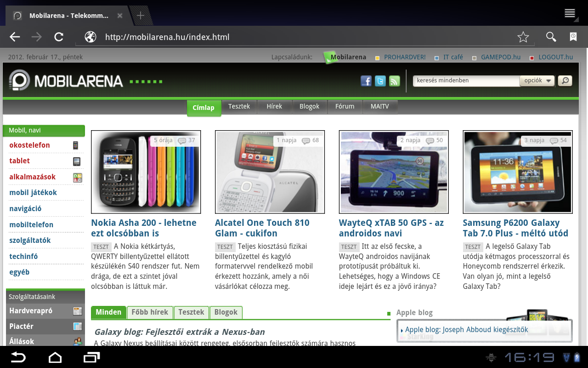
Task: Open the navigáció sidebar link
Action: click(25, 209)
